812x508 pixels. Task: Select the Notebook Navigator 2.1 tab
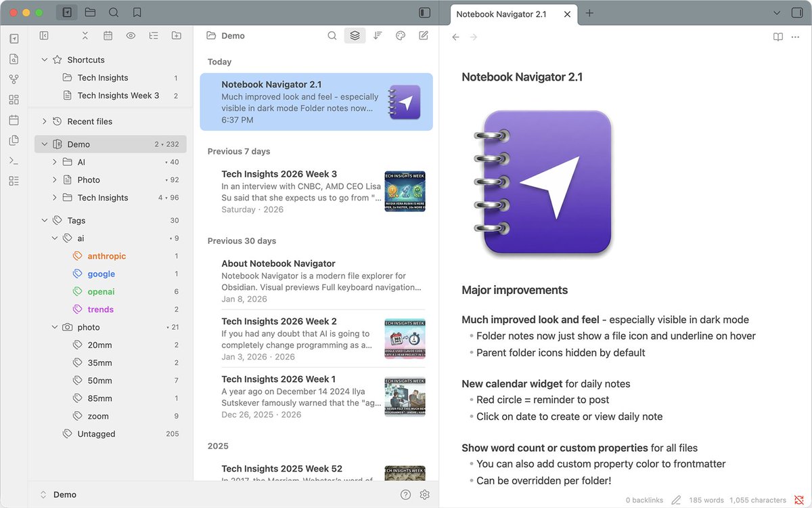501,14
